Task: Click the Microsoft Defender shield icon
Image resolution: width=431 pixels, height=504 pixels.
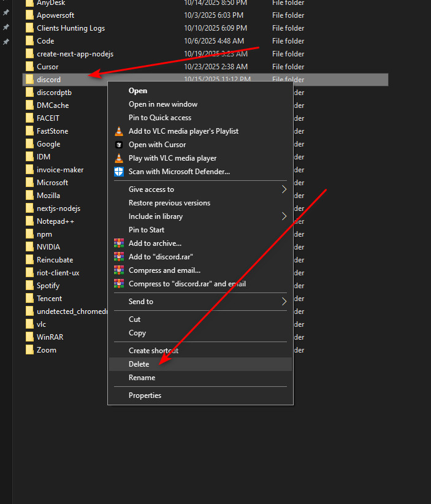Action: click(118, 171)
